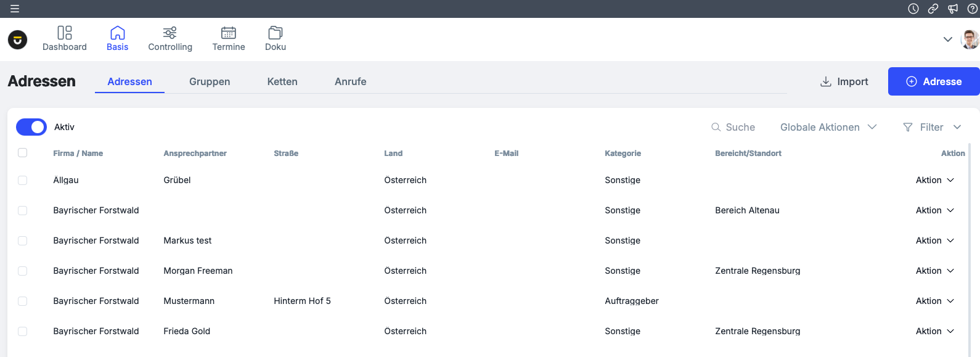Open the hamburger menu
This screenshot has width=980, height=357.
(15, 9)
